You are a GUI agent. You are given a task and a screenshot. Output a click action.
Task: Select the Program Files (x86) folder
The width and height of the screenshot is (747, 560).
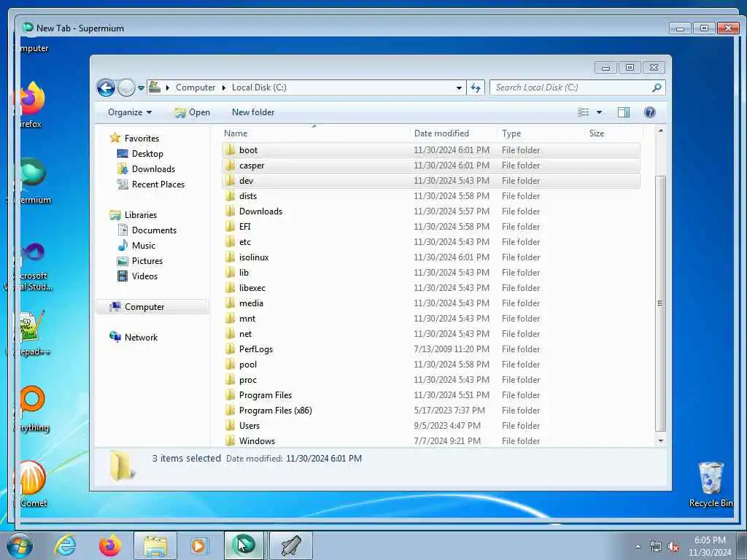pos(275,411)
